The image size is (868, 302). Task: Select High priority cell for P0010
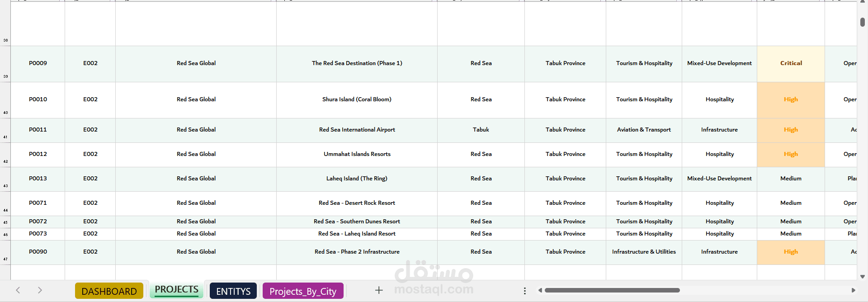click(791, 100)
